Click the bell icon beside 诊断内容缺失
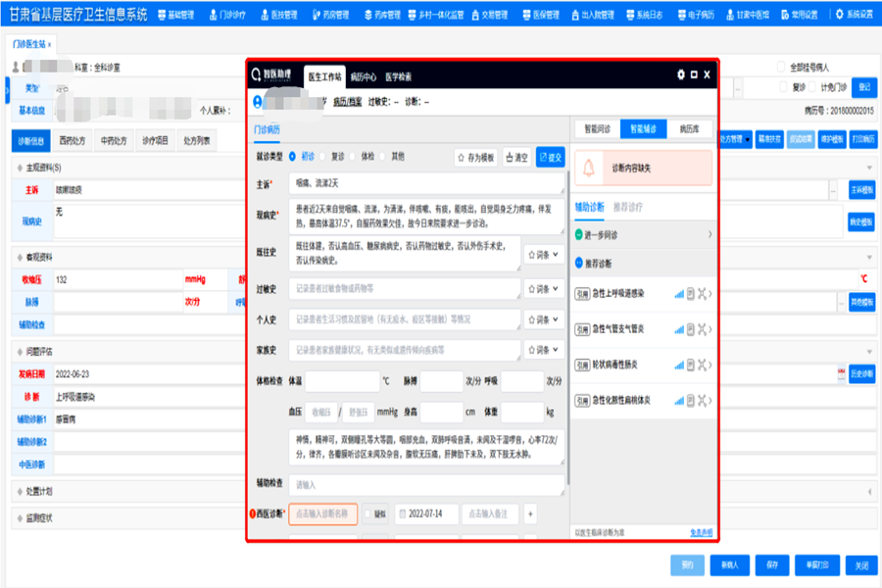This screenshot has height=588, width=882. [589, 168]
